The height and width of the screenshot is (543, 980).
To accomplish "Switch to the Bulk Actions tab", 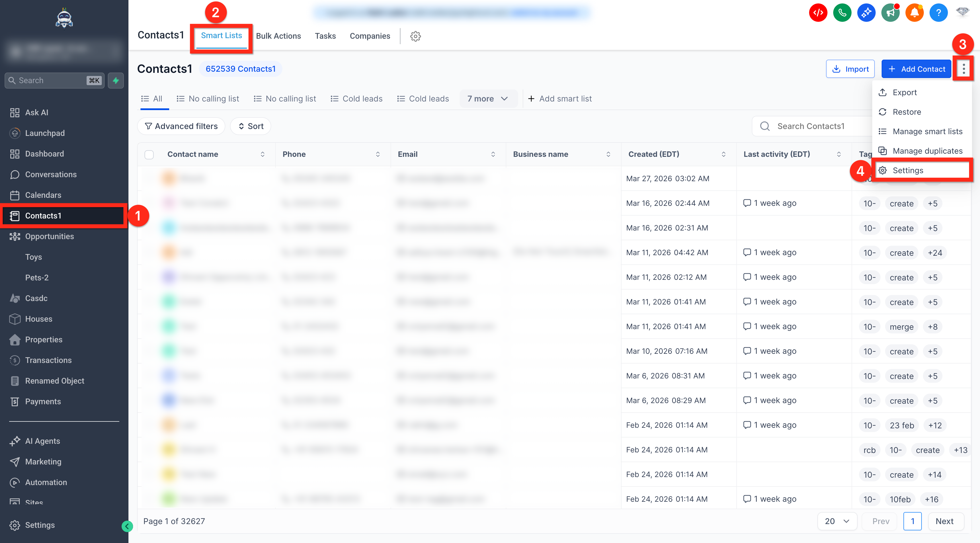I will tap(278, 36).
